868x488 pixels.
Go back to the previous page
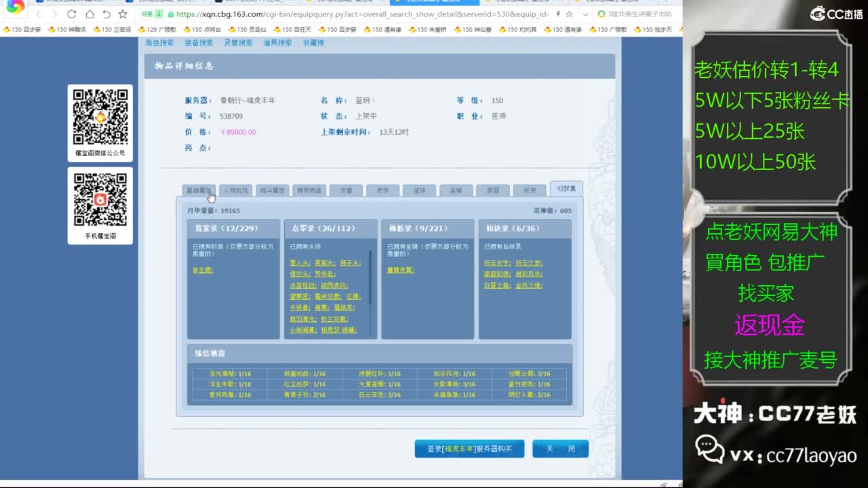point(39,14)
